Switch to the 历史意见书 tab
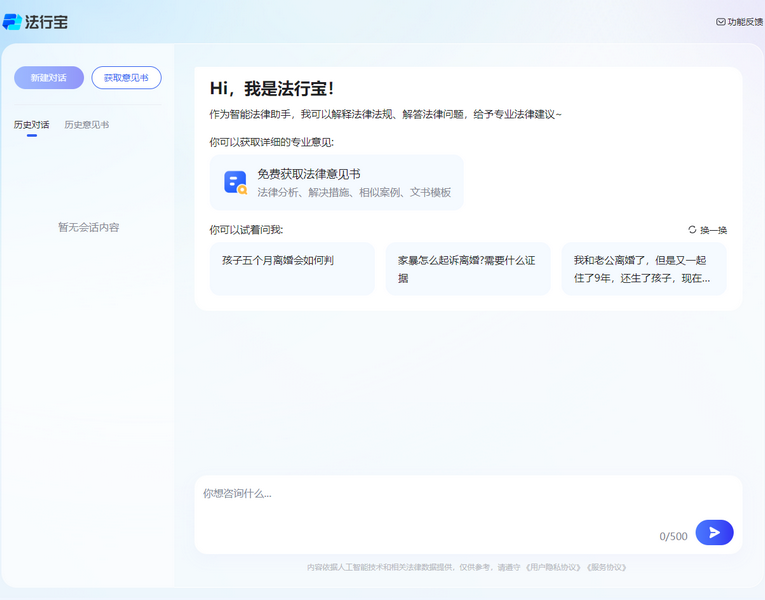 click(x=87, y=125)
